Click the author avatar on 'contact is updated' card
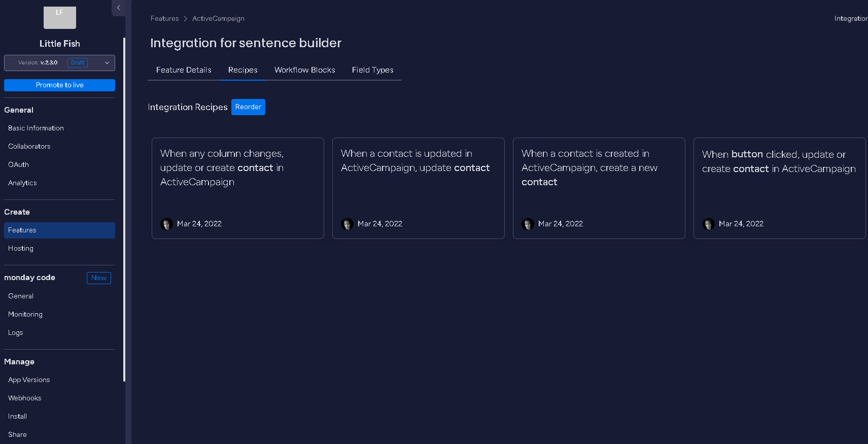This screenshot has width=868, height=444. pyautogui.click(x=347, y=224)
